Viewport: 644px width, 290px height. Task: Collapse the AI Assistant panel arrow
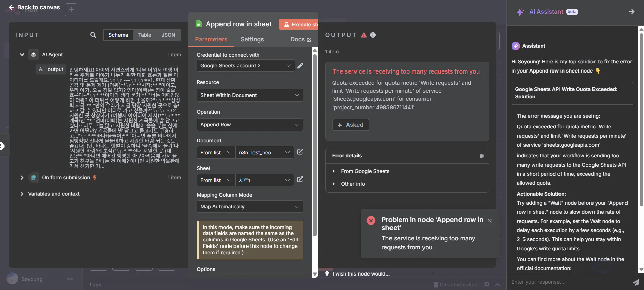pos(632,12)
